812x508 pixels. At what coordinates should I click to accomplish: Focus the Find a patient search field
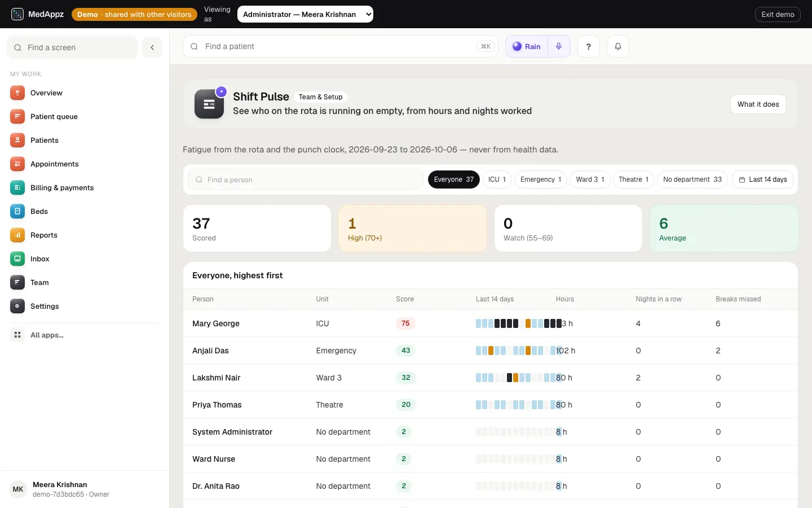pos(341,46)
